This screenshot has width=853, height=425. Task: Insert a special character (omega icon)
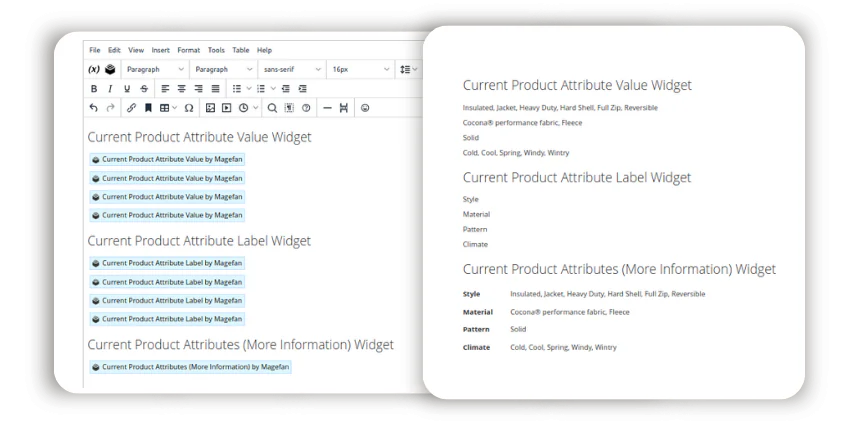tap(189, 108)
